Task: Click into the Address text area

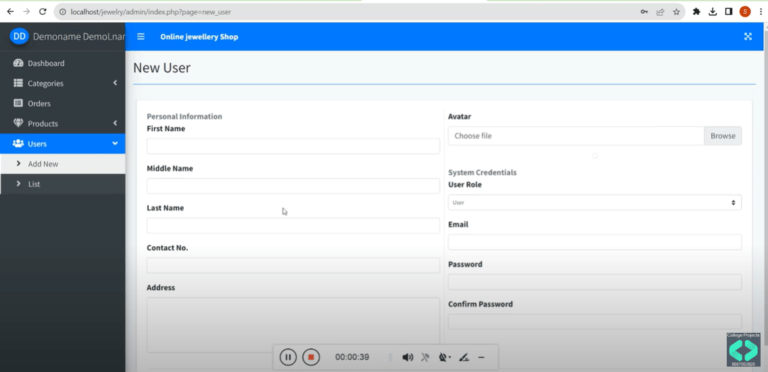Action: click(293, 325)
